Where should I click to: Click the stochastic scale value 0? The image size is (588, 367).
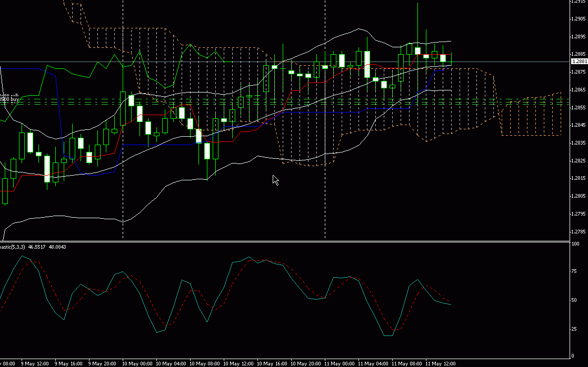573,356
